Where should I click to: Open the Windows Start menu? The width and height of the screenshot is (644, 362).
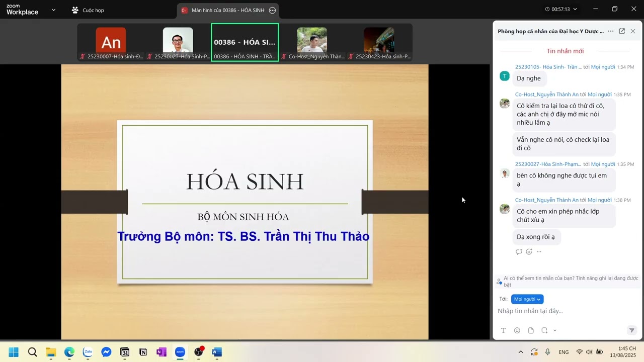(14, 352)
